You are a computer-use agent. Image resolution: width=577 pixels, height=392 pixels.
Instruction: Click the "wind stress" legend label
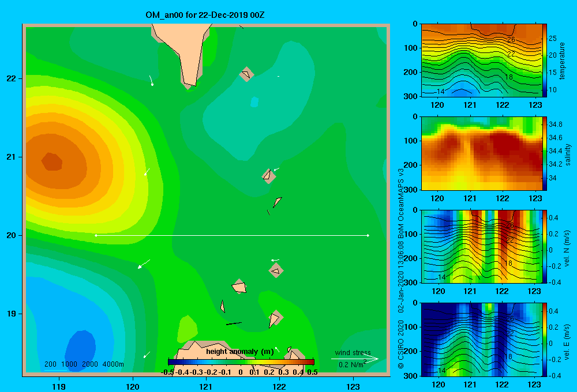point(353,352)
